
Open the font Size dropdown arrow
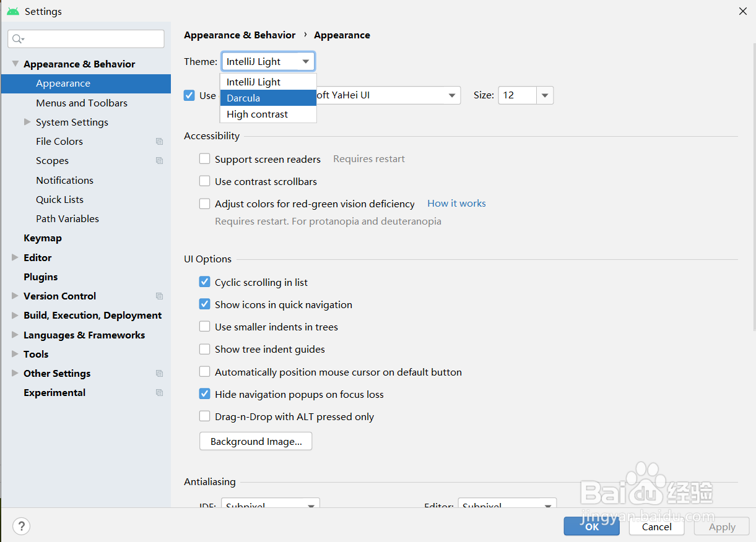click(545, 95)
